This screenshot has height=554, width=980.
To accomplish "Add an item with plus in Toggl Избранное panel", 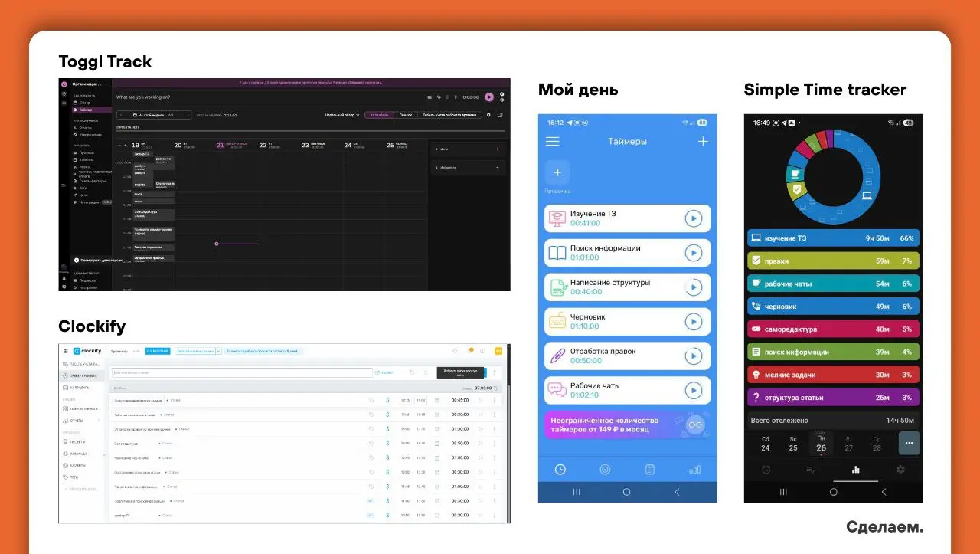I will [497, 167].
